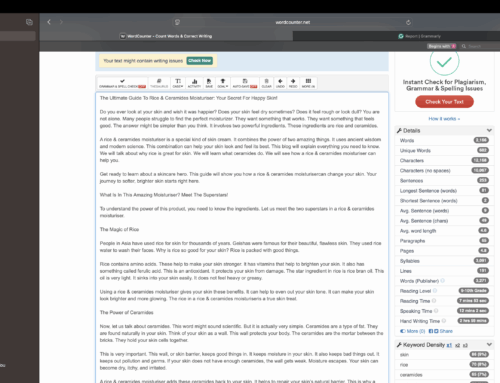Viewport: 500px width, 383px height.
Task: Open the sidebar tab overview icon
Action: coord(29,22)
